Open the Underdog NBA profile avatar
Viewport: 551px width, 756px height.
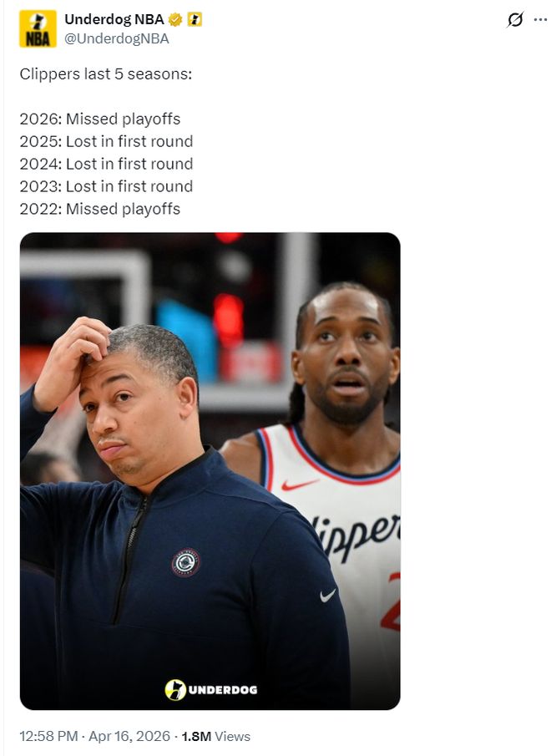(x=38, y=29)
